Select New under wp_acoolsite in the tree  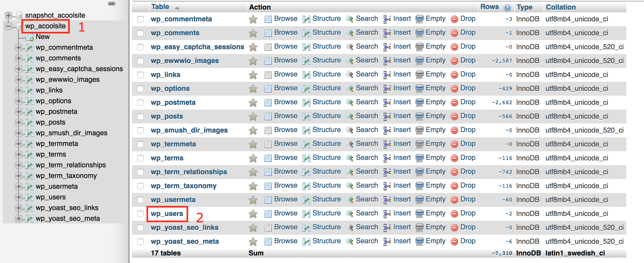42,37
